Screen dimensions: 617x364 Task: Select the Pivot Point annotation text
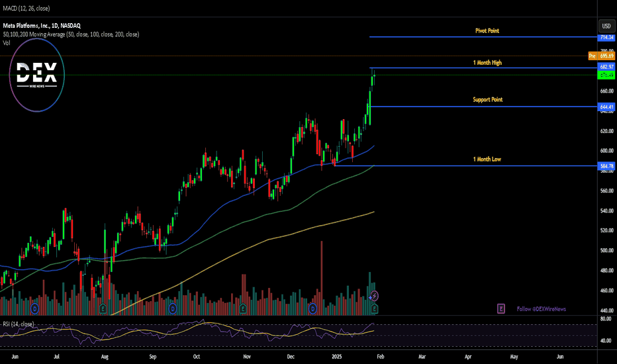point(487,30)
